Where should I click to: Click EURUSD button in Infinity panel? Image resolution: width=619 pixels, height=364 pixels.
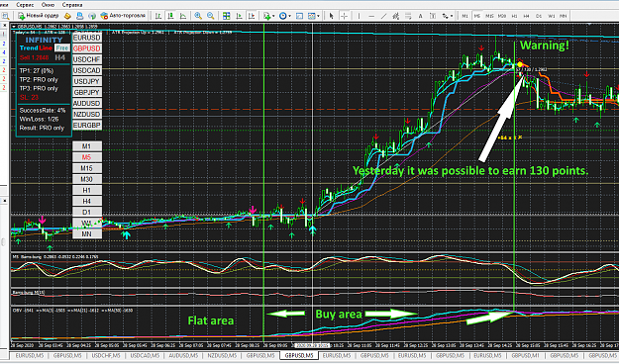(x=87, y=38)
